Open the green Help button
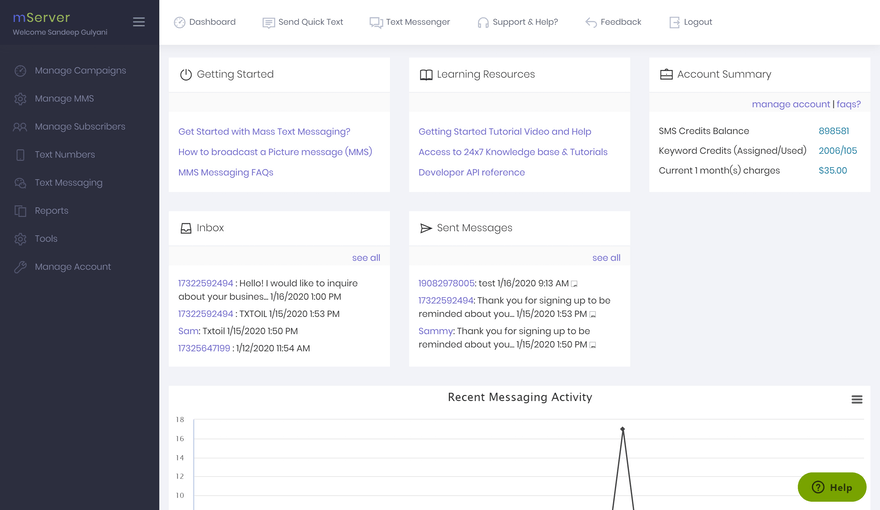 pyautogui.click(x=832, y=487)
